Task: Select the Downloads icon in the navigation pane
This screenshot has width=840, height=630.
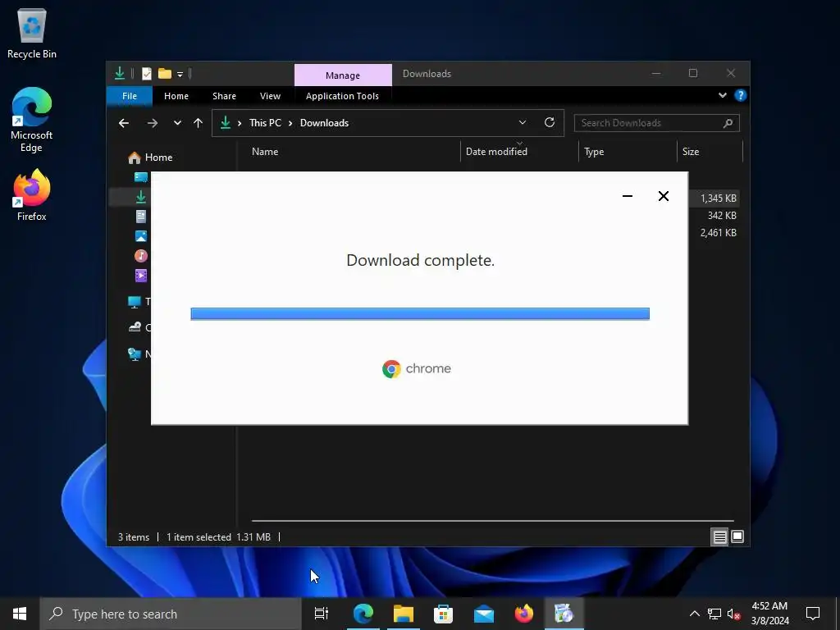Action: pos(141,197)
